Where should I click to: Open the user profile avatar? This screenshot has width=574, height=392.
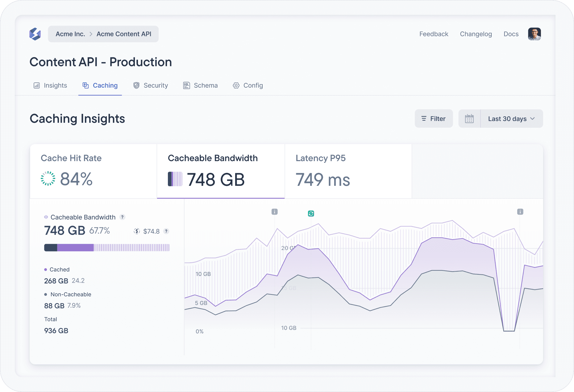(534, 34)
